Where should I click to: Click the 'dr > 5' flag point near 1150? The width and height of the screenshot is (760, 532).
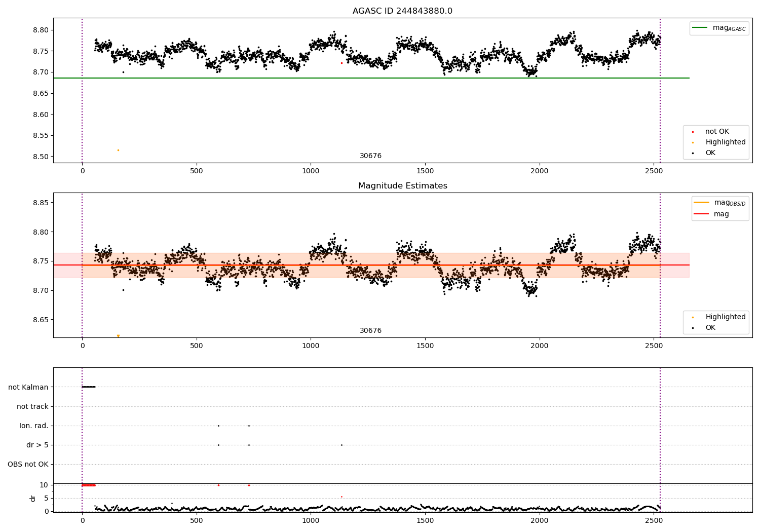(341, 445)
